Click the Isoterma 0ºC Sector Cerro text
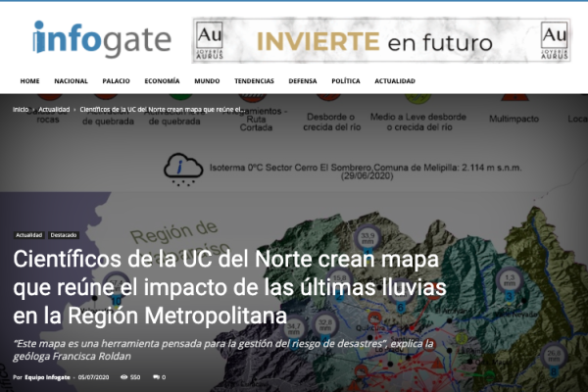This screenshot has width=588, height=392. tap(366, 171)
